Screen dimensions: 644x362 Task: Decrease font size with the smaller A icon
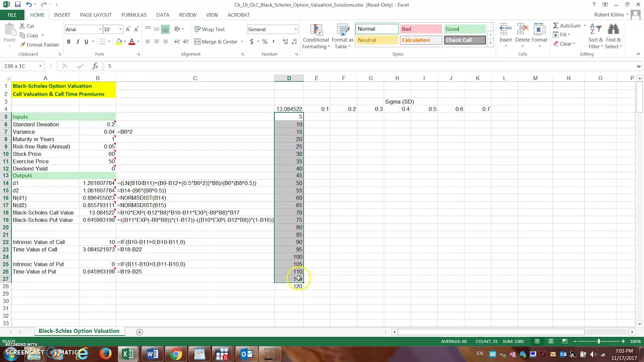[136, 29]
